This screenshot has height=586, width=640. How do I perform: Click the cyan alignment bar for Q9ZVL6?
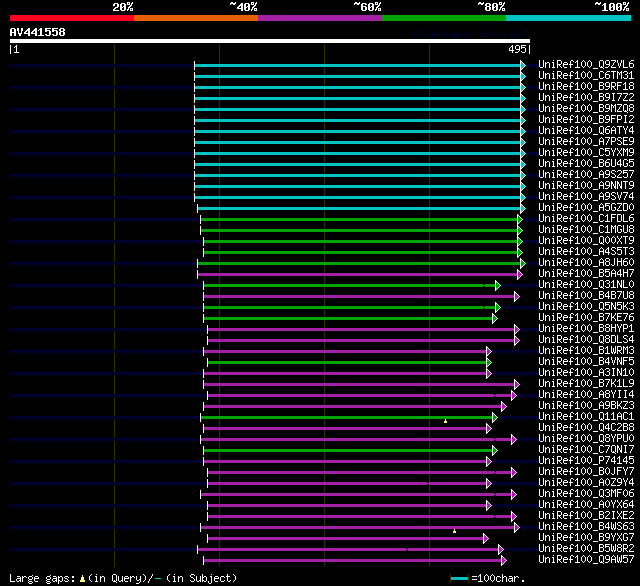360,65
